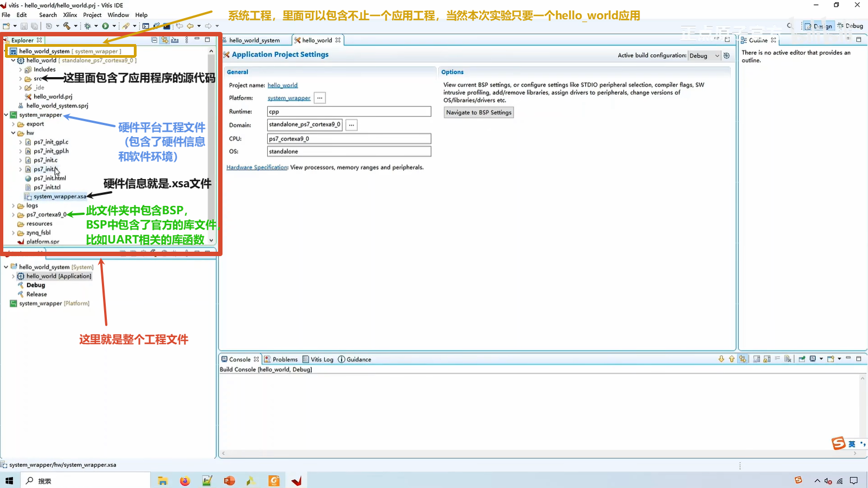Open the Active build configuration dropdown
868x488 pixels.
704,56
